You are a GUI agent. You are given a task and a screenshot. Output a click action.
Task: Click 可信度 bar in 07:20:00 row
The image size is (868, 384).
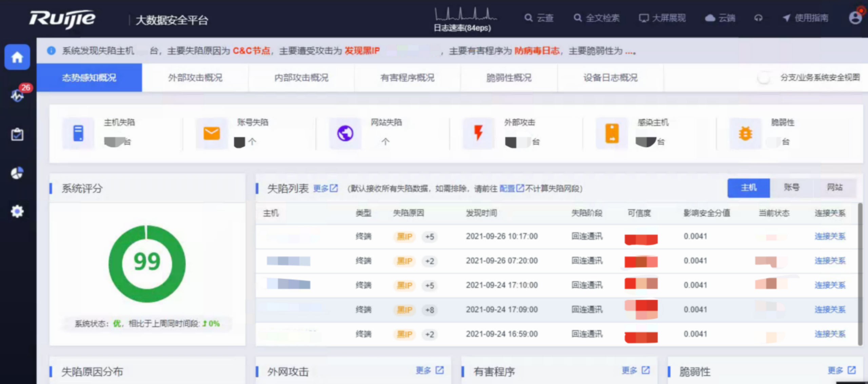tap(641, 262)
